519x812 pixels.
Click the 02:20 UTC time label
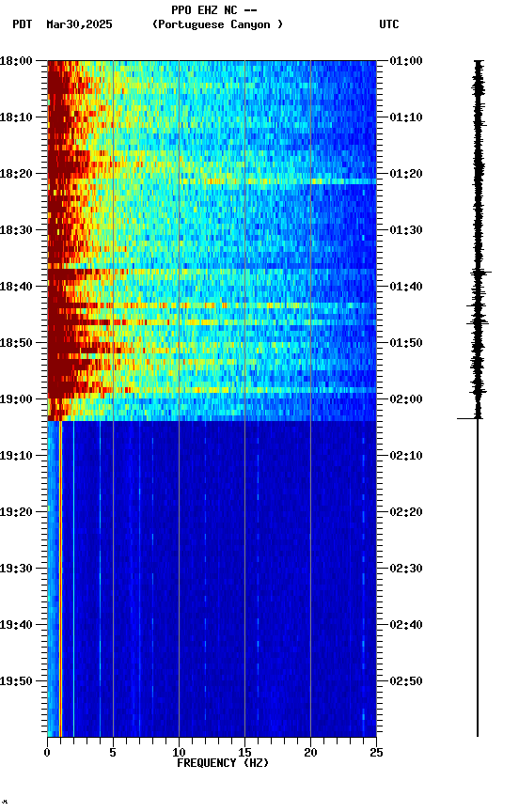(406, 512)
